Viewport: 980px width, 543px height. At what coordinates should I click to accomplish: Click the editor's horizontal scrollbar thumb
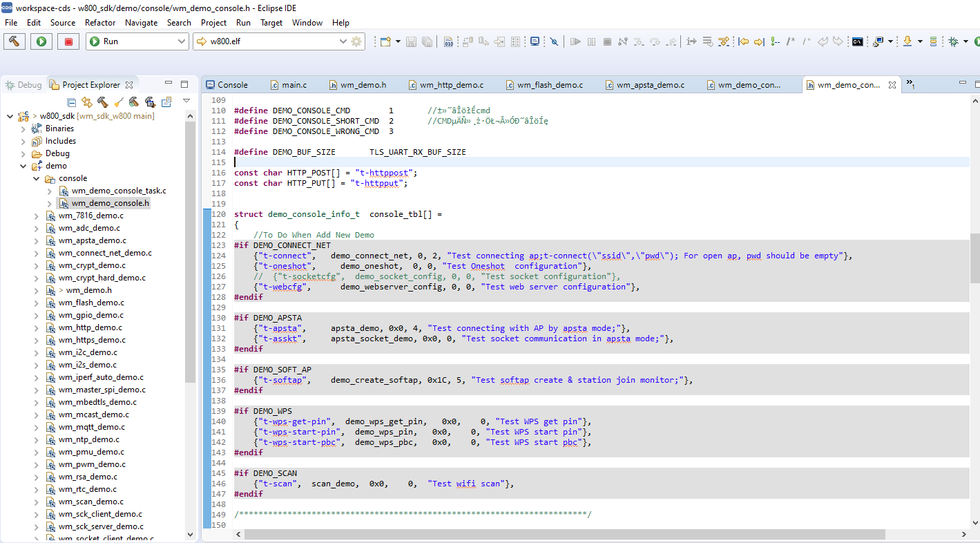tap(564, 534)
